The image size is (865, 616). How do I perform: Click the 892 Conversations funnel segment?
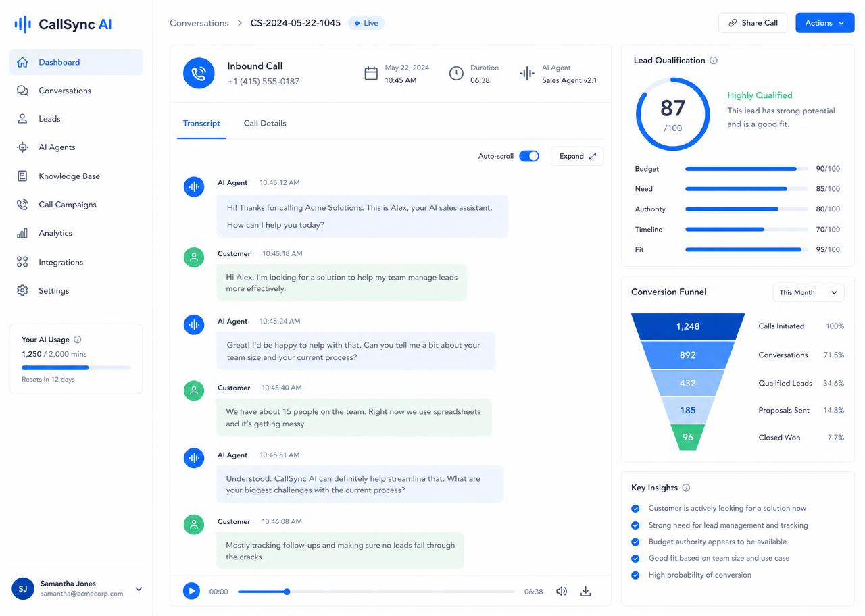[688, 355]
